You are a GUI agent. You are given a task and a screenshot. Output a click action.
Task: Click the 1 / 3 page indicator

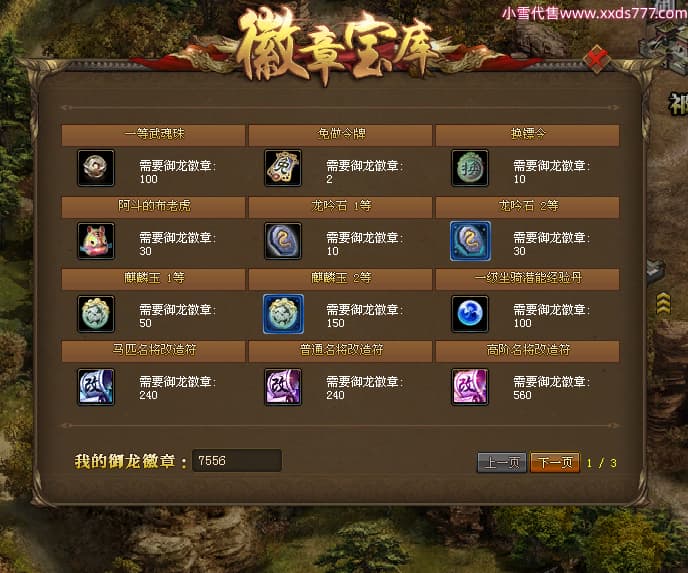(x=602, y=463)
